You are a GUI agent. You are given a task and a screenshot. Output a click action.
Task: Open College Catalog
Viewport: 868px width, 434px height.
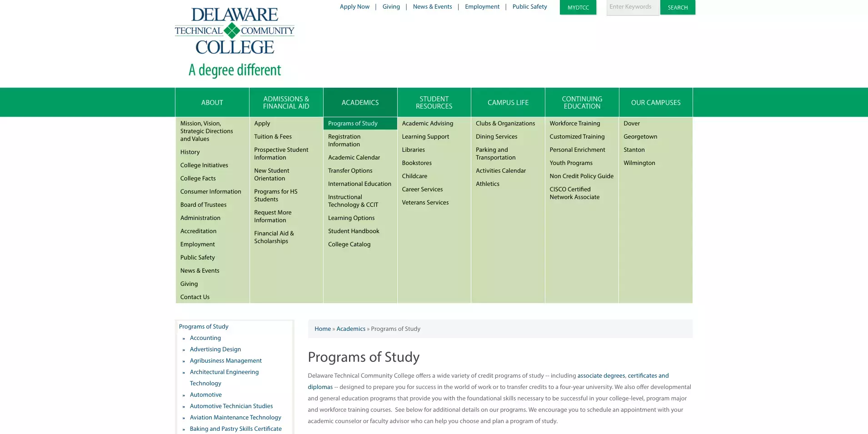[349, 244]
